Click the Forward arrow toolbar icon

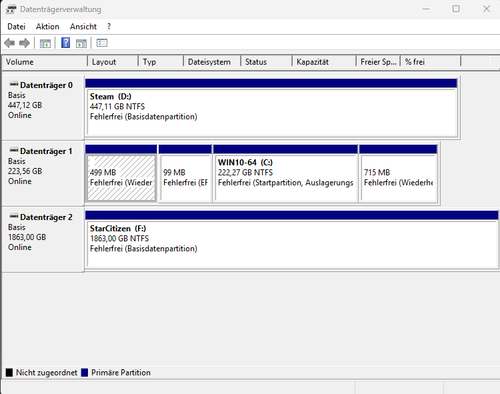[x=24, y=43]
